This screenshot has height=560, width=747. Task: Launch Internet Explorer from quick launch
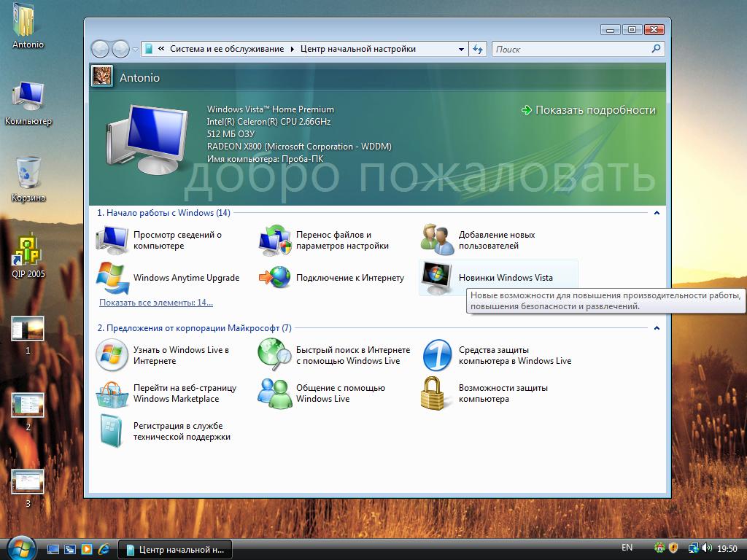point(104,550)
